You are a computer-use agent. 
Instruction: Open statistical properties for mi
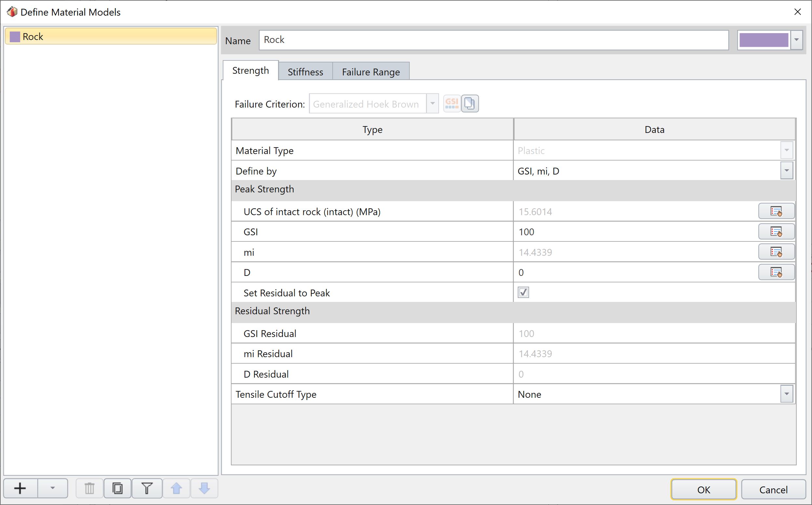776,252
